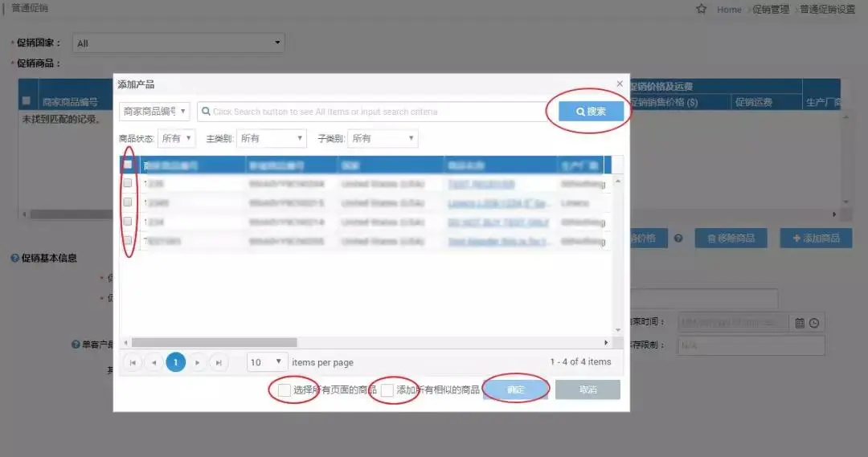
Task: Click 促销销售价格 ($) column header
Action: (664, 102)
